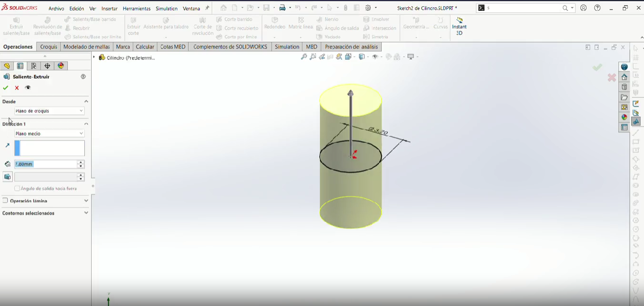The image size is (644, 306).
Task: Open Archivo menu
Action: [x=57, y=9]
